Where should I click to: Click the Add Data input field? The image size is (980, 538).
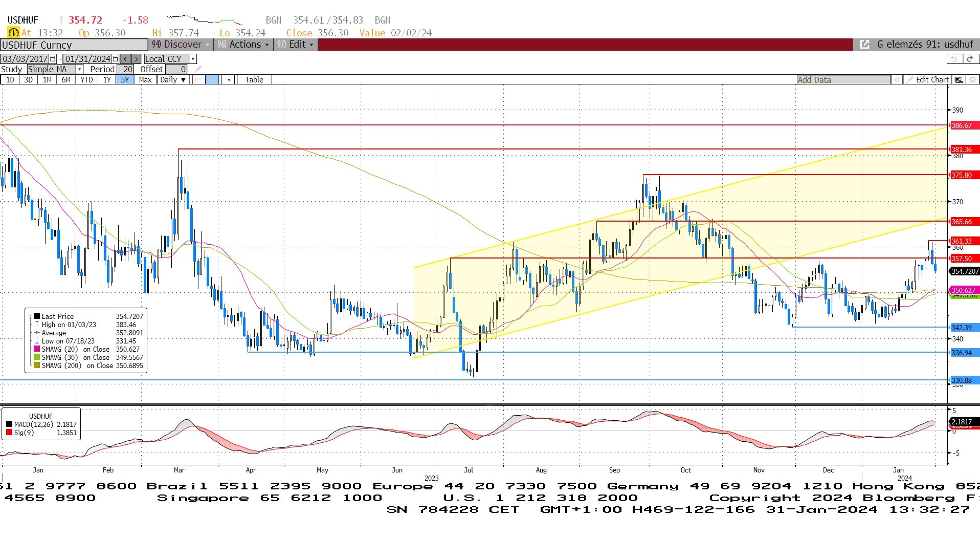(843, 80)
